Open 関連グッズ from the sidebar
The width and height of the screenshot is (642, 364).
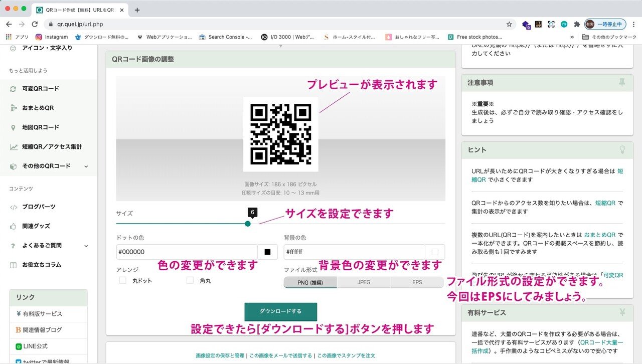(x=36, y=226)
